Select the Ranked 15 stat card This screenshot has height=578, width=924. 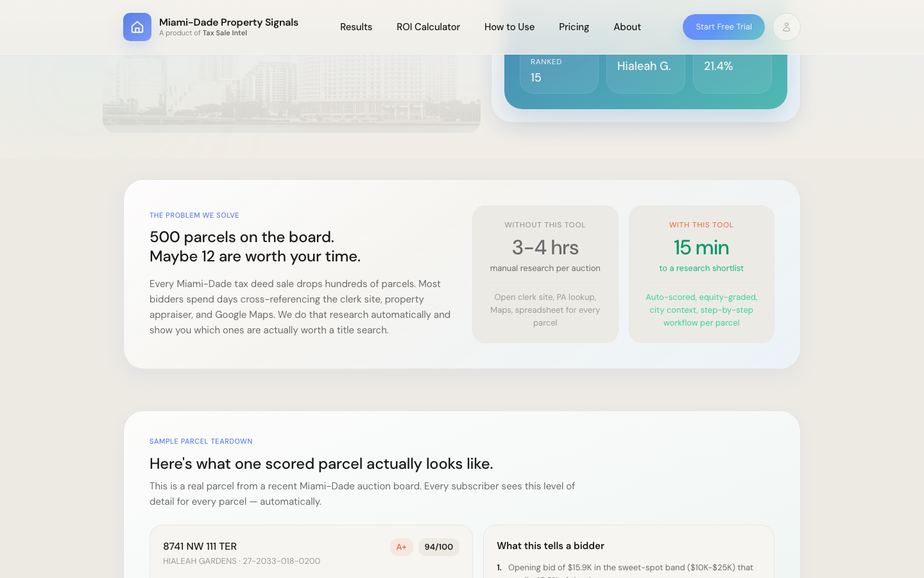pos(558,72)
